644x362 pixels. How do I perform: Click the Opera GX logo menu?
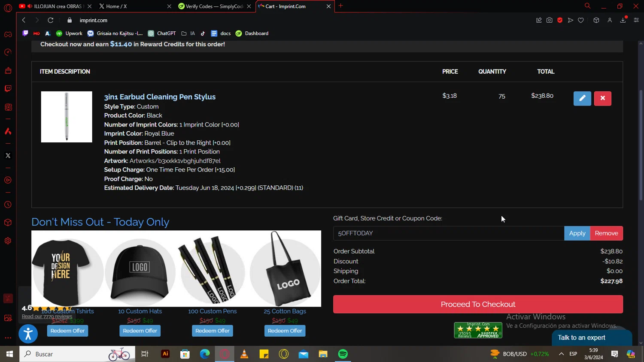click(x=8, y=8)
